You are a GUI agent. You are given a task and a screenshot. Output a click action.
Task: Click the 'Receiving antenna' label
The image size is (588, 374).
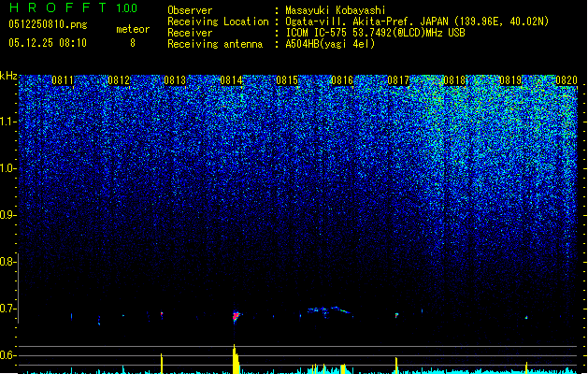click(215, 44)
